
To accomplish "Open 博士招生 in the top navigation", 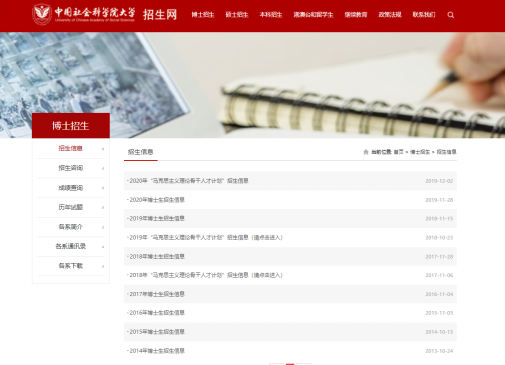I will tap(203, 15).
